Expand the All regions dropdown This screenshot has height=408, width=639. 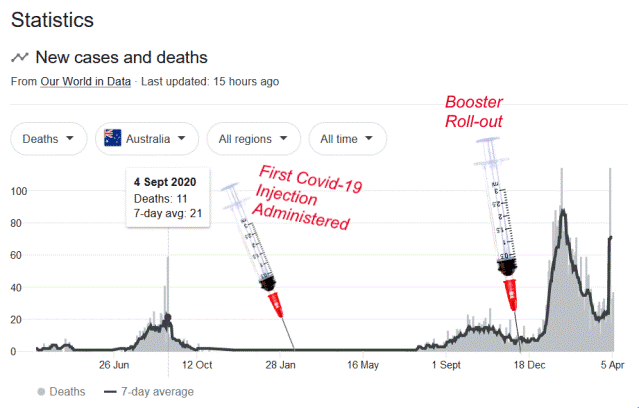[253, 138]
